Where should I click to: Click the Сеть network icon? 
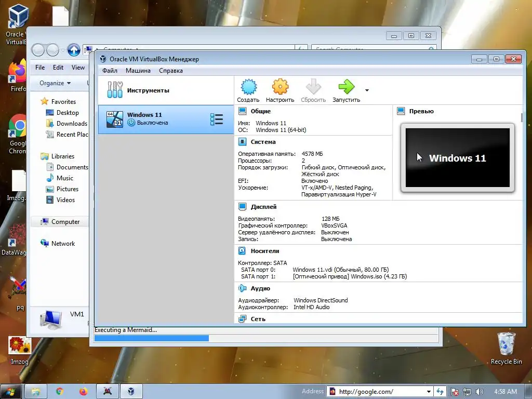(242, 318)
